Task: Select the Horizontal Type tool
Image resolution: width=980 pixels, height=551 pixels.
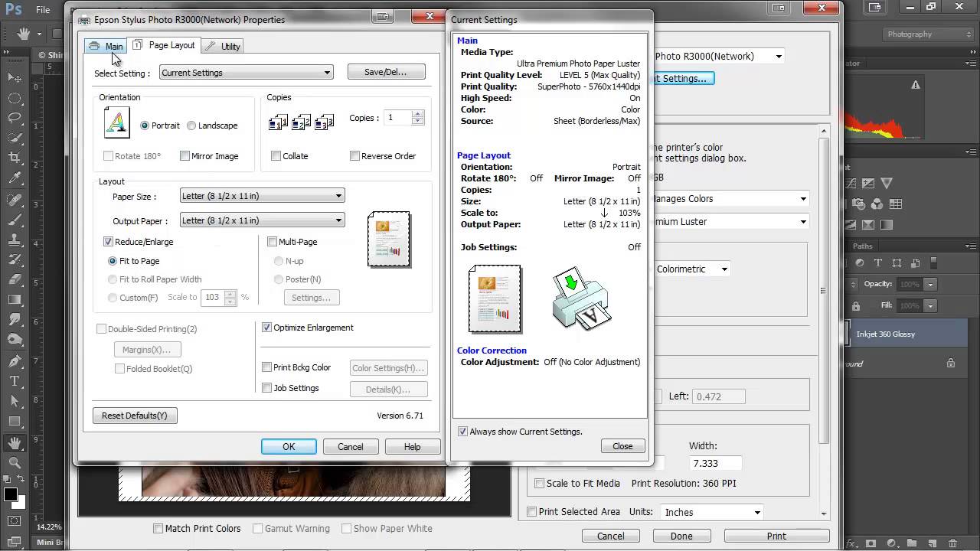Action: pos(15,380)
